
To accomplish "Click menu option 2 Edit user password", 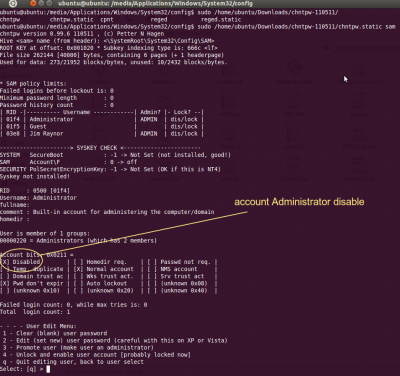I will pos(115,341).
